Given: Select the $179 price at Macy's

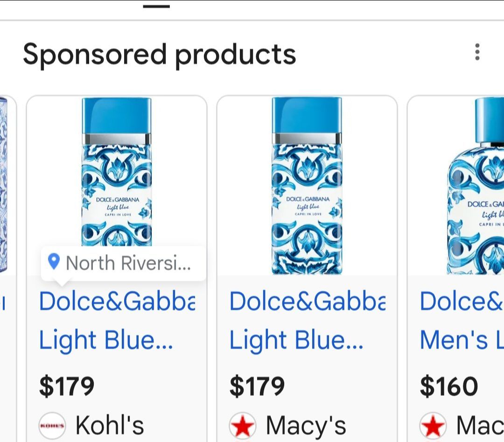Looking at the screenshot, I should tap(257, 386).
